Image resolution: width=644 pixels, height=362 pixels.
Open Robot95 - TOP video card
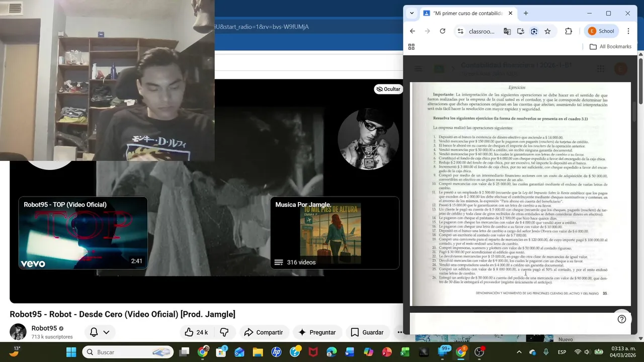[x=83, y=233]
